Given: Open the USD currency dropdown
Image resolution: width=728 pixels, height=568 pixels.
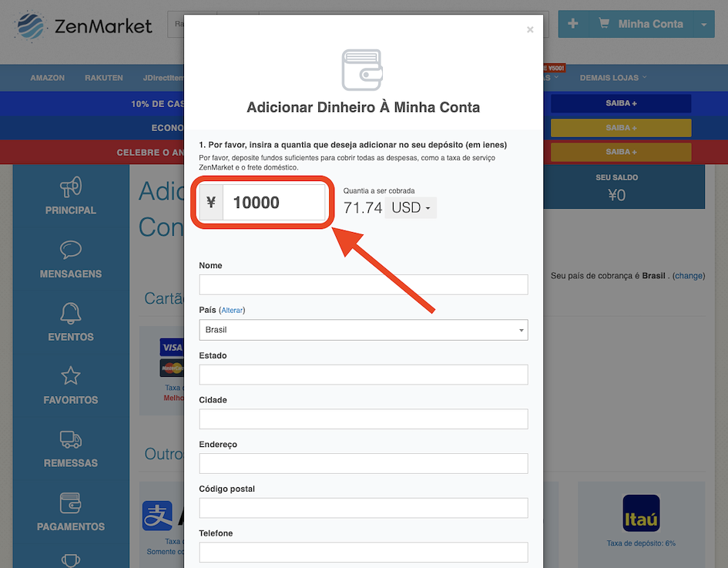Looking at the screenshot, I should (x=411, y=207).
